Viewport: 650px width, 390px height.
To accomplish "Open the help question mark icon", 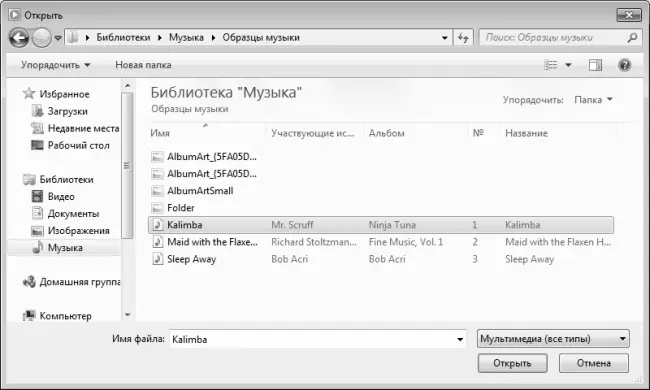I will (x=624, y=65).
